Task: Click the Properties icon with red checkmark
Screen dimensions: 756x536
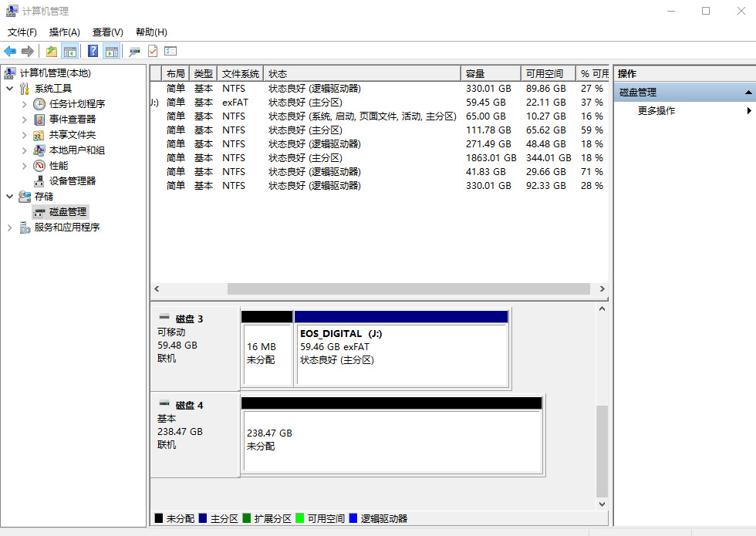Action: (153, 51)
